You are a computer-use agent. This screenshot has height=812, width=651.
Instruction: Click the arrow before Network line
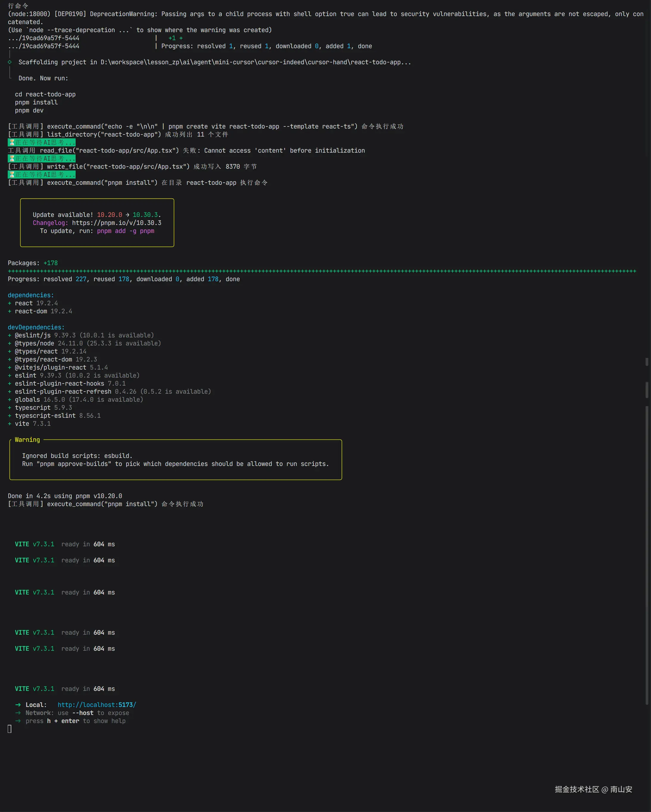point(18,713)
